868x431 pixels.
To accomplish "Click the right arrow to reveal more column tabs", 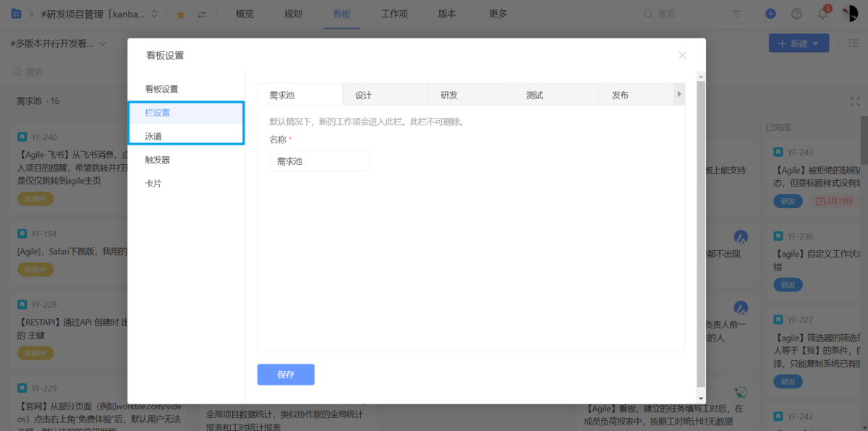I will pyautogui.click(x=678, y=94).
